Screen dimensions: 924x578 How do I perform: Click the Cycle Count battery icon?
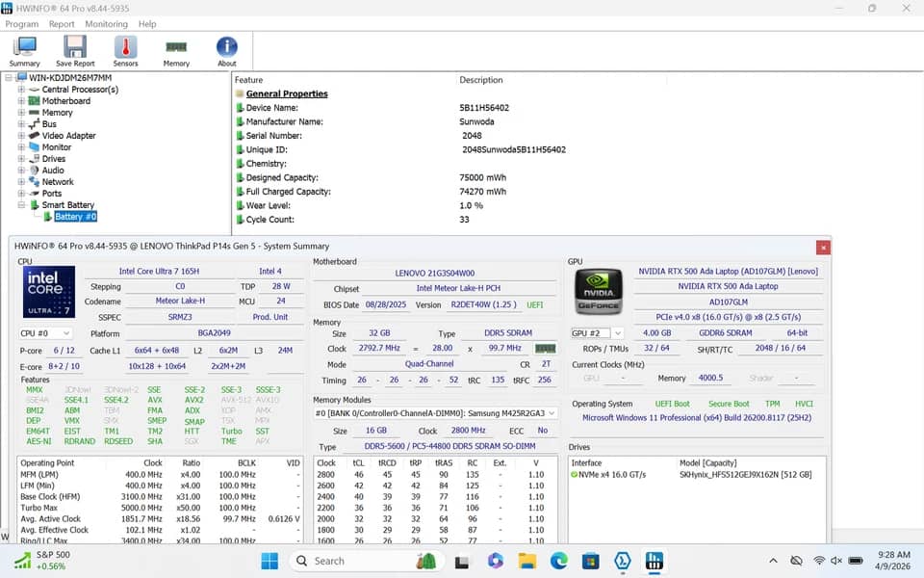(x=240, y=220)
